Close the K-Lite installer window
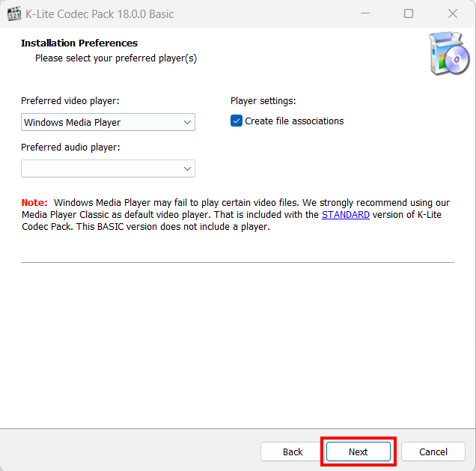476x471 pixels. click(453, 13)
